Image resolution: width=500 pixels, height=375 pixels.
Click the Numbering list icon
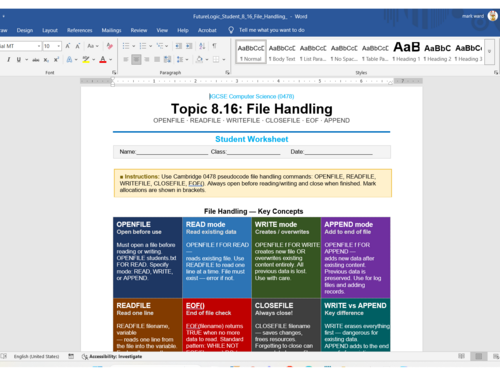click(x=143, y=46)
